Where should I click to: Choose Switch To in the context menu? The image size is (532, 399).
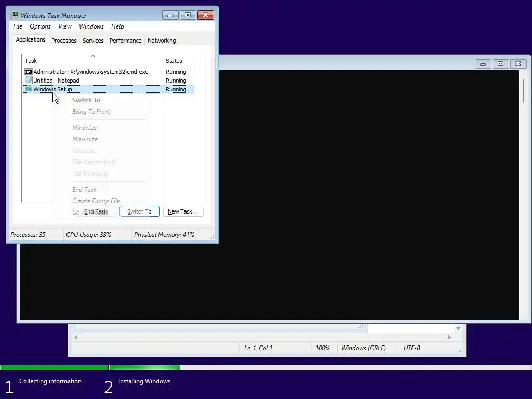click(x=86, y=100)
